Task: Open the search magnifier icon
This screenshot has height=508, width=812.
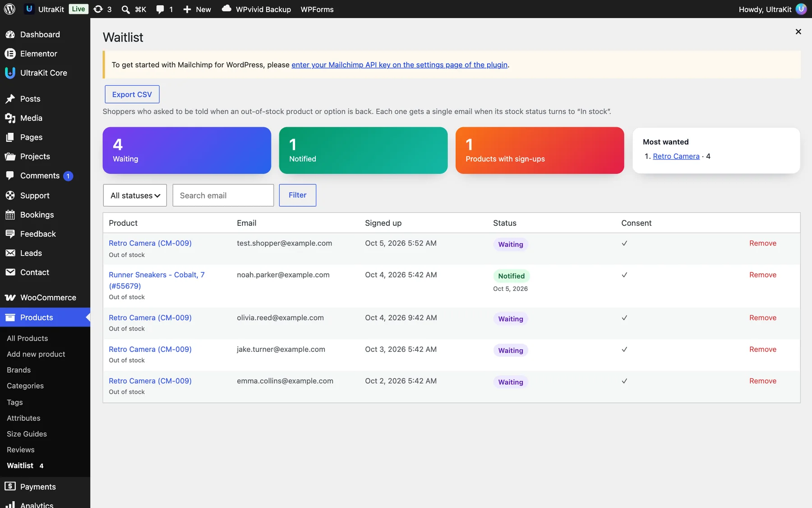Action: [126, 9]
